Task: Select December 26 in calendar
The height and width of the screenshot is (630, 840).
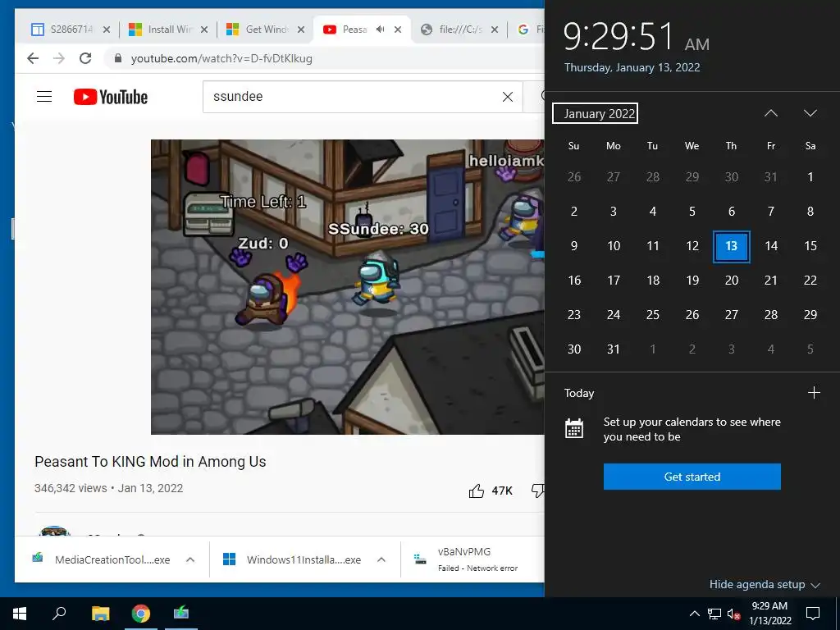Action: [573, 177]
